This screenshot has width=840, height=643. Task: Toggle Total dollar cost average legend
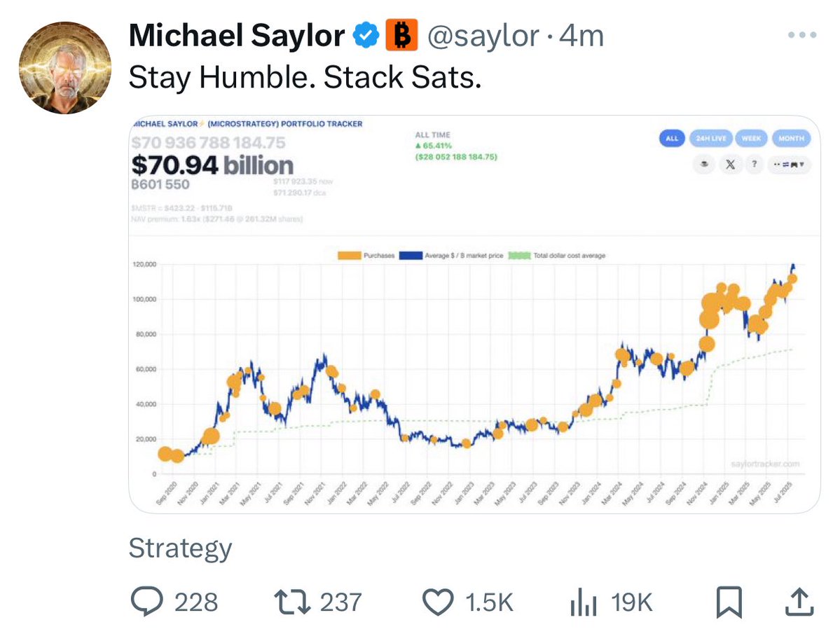(556, 256)
